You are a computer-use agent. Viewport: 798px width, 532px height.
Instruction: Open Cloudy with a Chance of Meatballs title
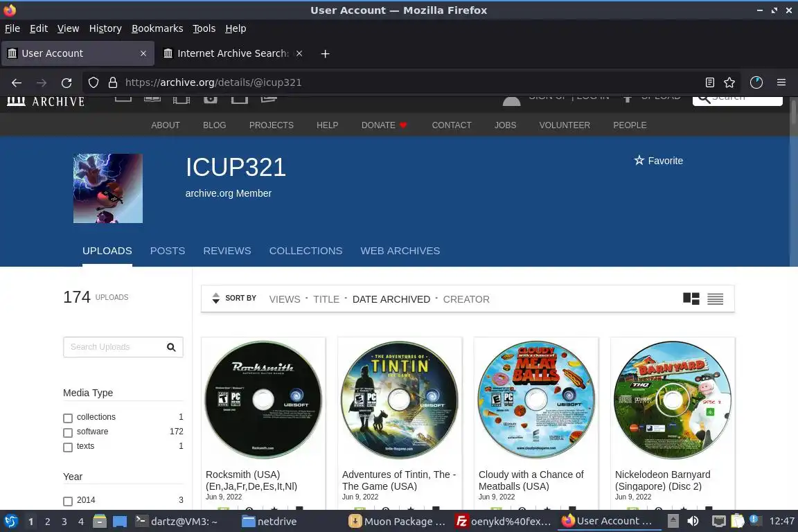tap(531, 481)
